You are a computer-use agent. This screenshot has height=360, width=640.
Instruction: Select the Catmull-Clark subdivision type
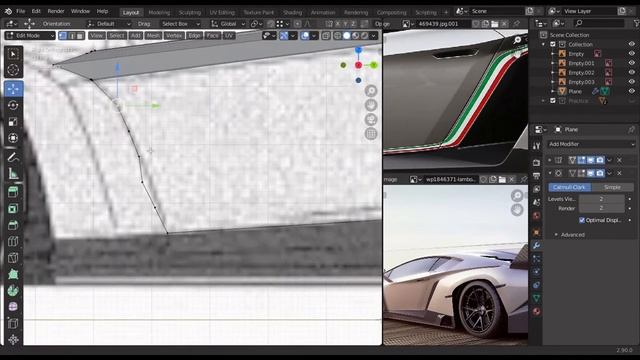569,187
